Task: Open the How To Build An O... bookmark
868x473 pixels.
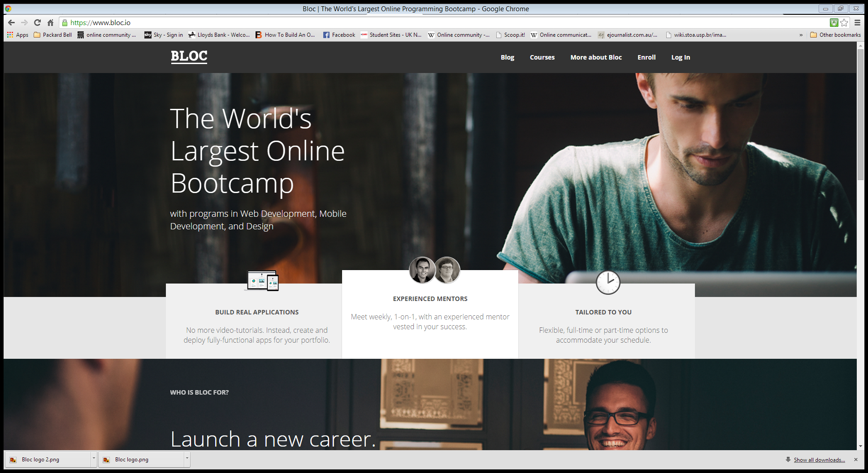Action: point(285,34)
